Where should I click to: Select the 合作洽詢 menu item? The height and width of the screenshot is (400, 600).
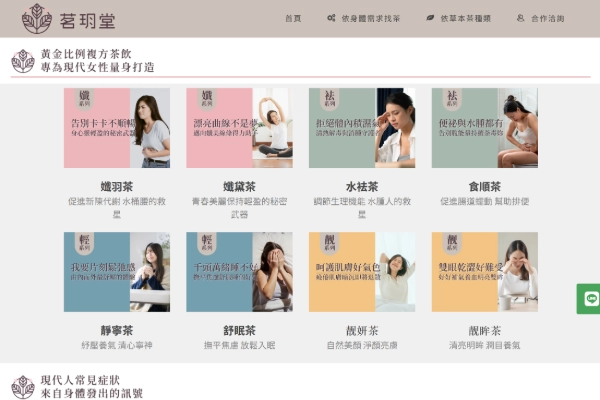(548, 18)
